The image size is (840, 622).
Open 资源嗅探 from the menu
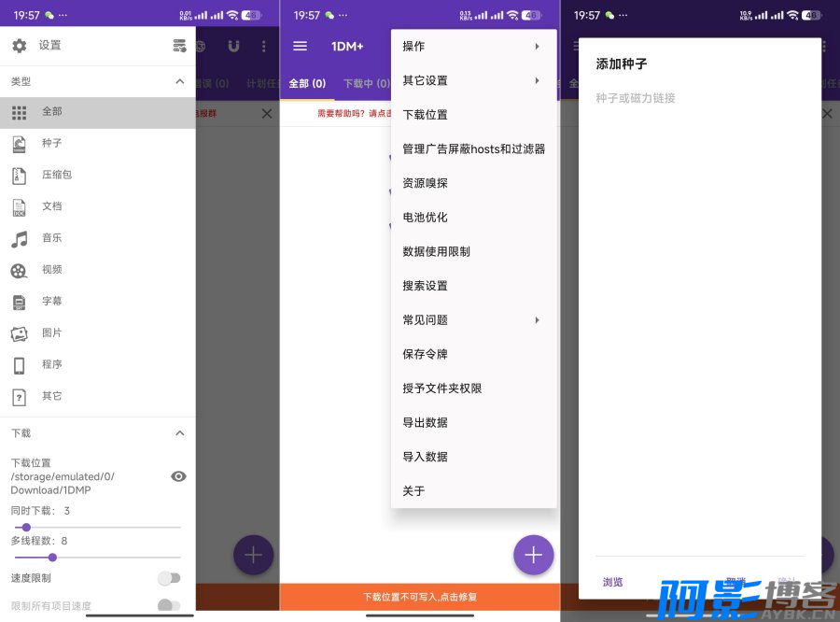(x=426, y=183)
